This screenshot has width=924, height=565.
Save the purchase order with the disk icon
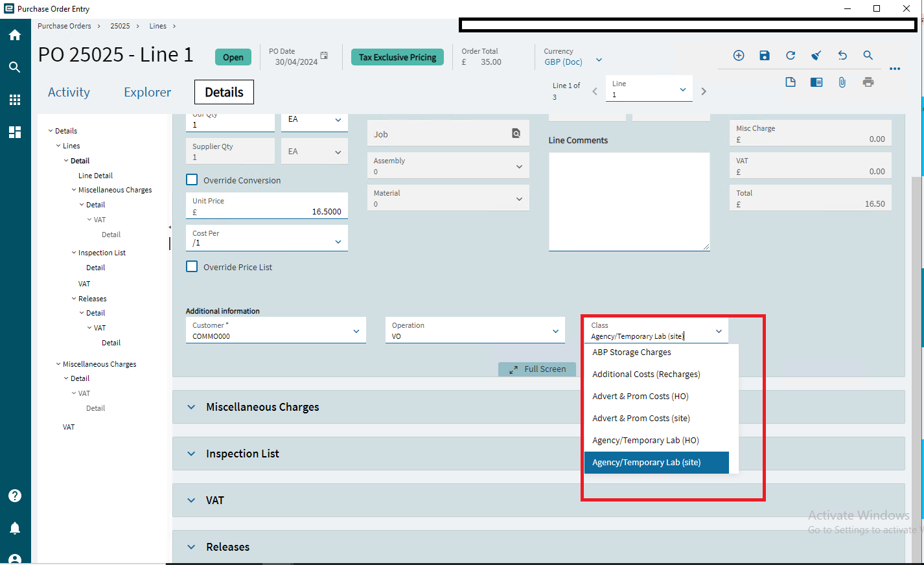[765, 56]
